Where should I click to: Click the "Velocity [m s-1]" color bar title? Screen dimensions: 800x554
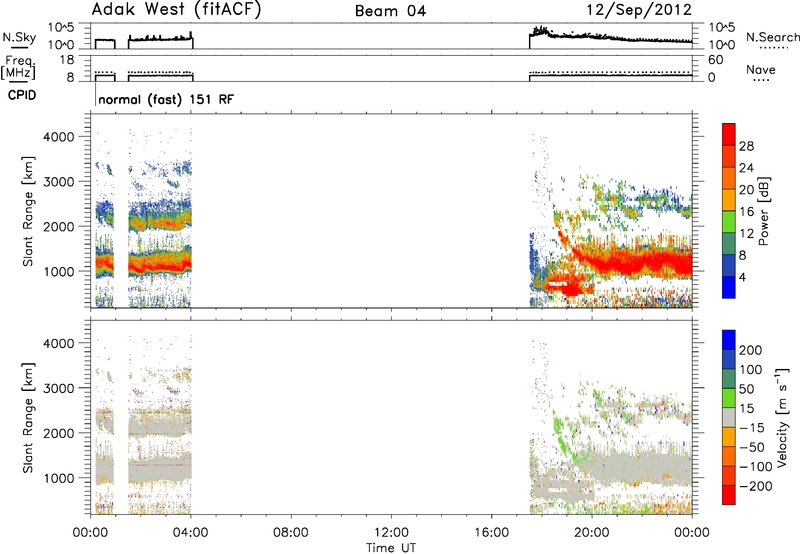tap(782, 417)
